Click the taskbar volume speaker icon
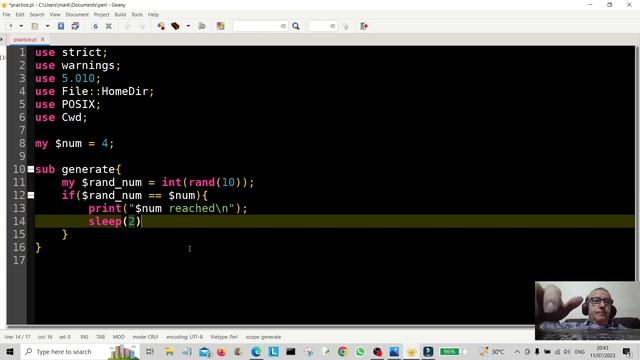640x360 pixels. point(567,351)
